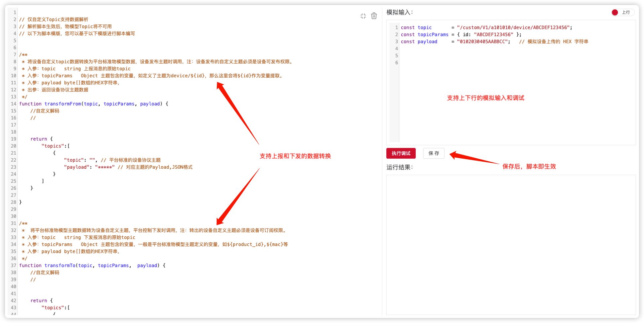Click line number 14 in script gutter

coord(13,104)
